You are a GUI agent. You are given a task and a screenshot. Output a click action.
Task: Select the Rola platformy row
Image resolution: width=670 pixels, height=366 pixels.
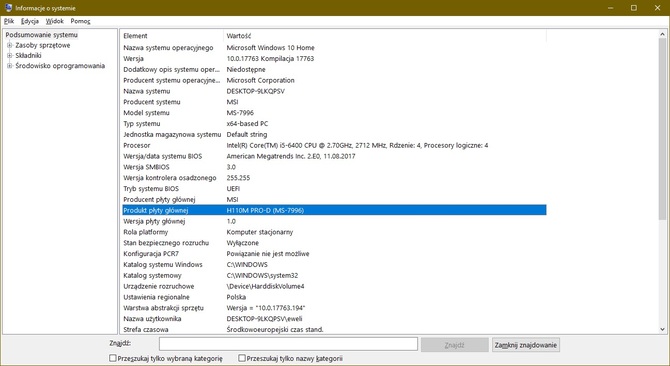click(334, 232)
